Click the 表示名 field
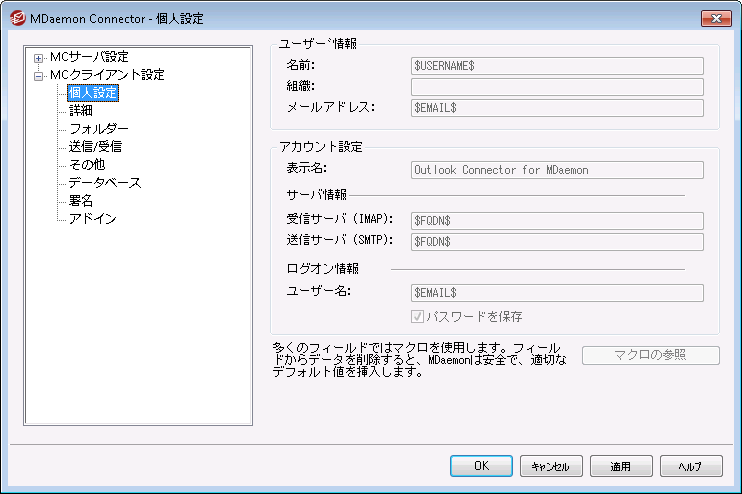 (557, 170)
